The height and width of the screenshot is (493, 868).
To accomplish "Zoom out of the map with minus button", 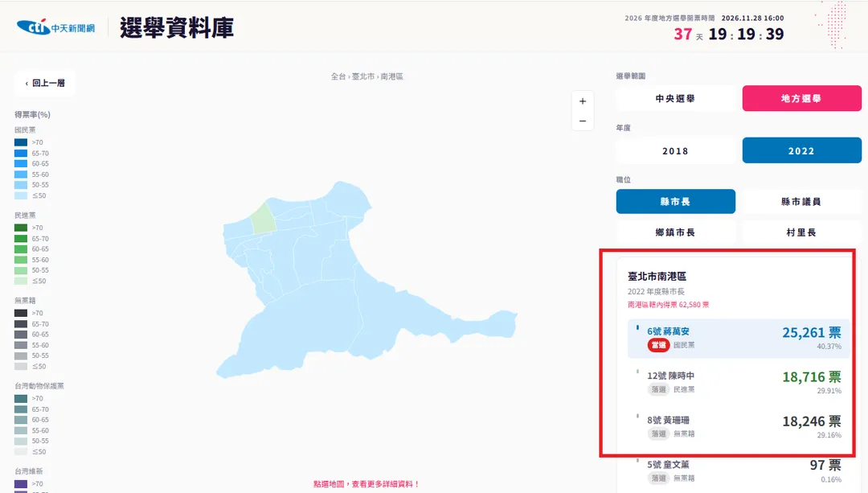I will pos(583,121).
